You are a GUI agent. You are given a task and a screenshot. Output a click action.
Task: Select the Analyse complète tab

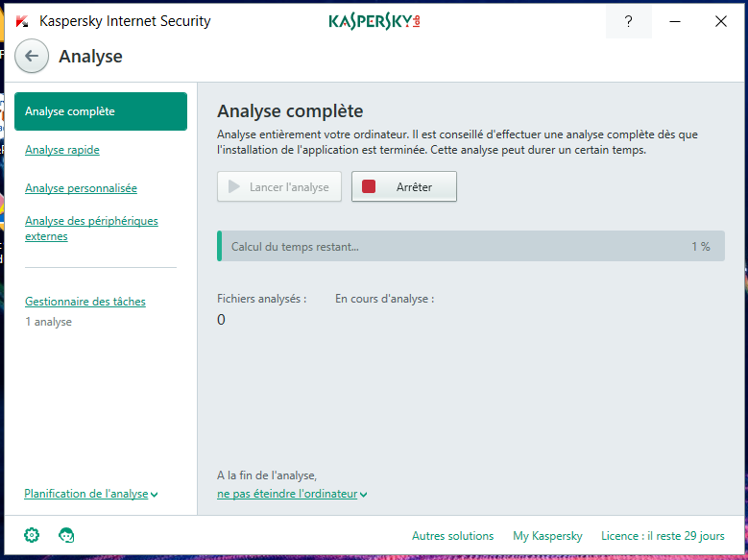[101, 111]
